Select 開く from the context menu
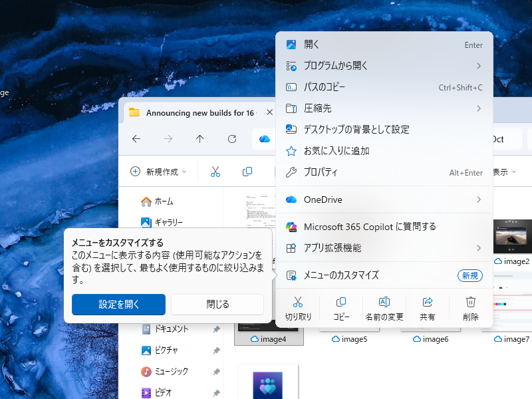Viewport: 532px width, 399px height. pyautogui.click(x=384, y=45)
